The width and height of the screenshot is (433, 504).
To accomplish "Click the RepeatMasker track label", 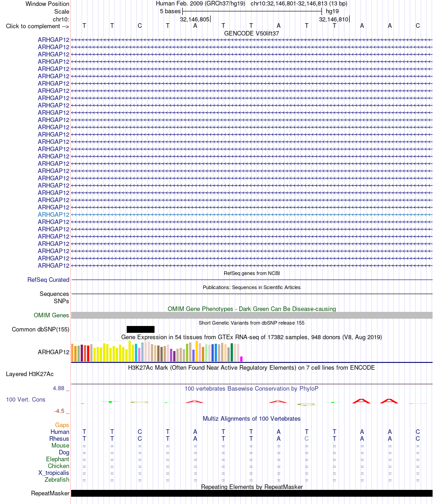I will tap(50, 494).
